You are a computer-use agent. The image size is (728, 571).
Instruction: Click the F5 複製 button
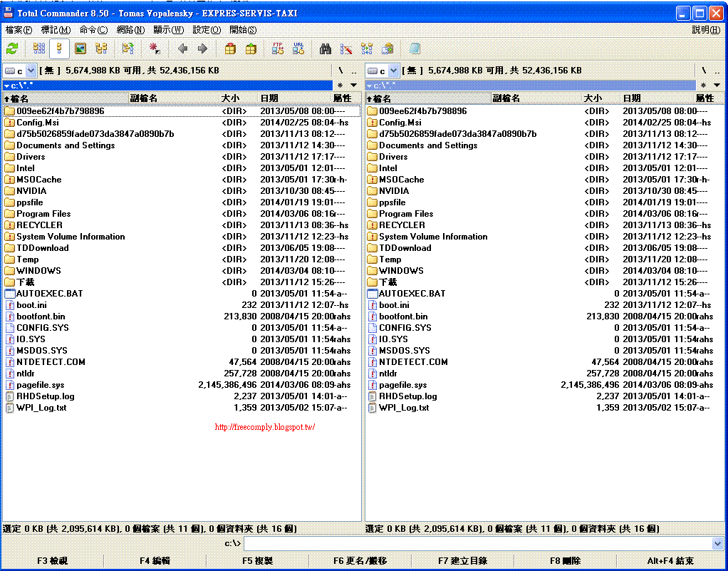click(x=257, y=561)
